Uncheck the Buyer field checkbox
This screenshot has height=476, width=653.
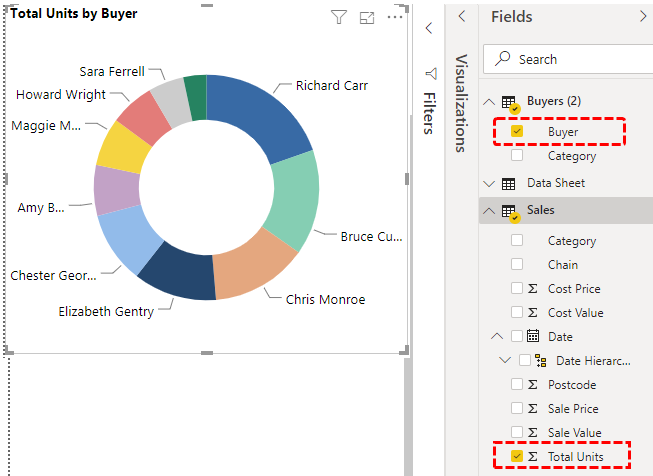pyautogui.click(x=517, y=131)
